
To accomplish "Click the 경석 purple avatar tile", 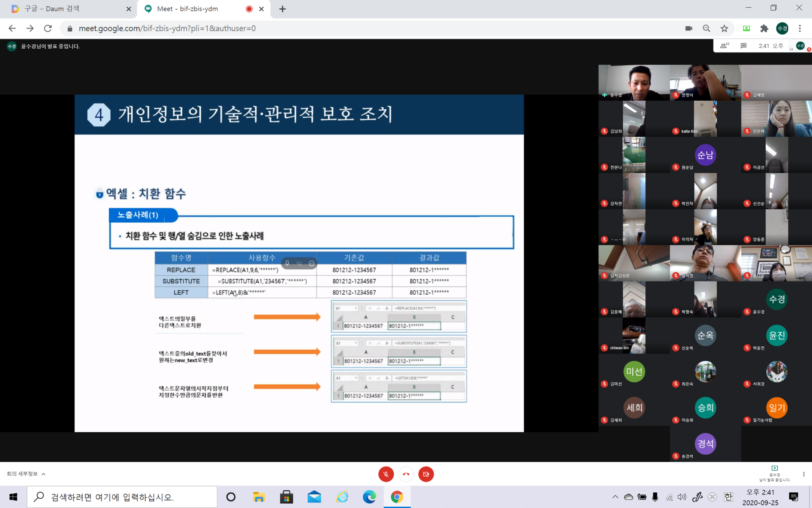I will coord(705,444).
